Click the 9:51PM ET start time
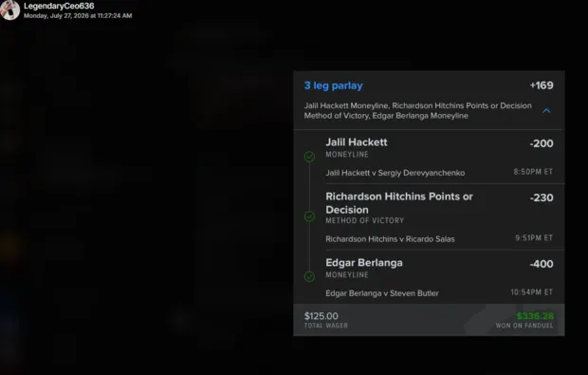The image size is (588, 375). (534, 238)
